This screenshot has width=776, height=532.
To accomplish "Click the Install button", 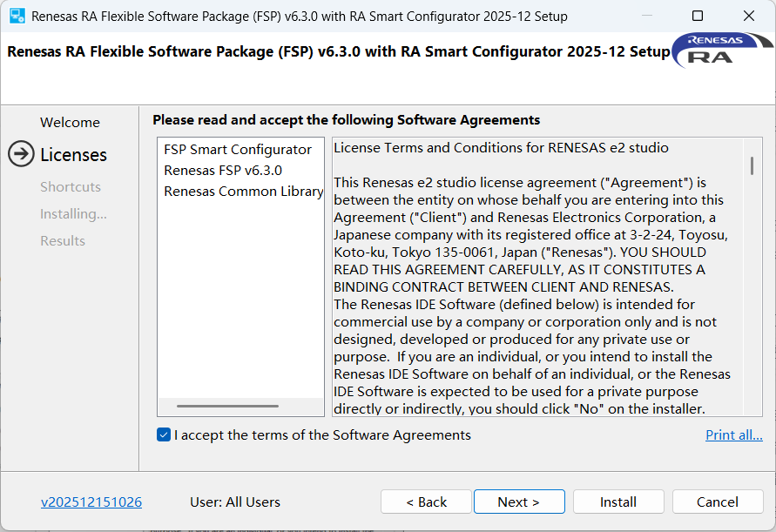I will pos(618,502).
